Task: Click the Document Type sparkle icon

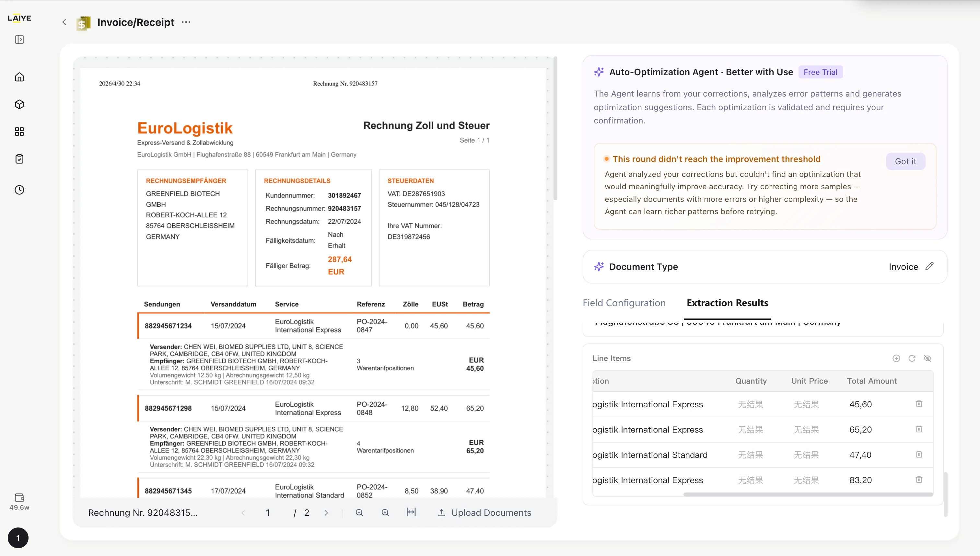Action: coord(599,267)
